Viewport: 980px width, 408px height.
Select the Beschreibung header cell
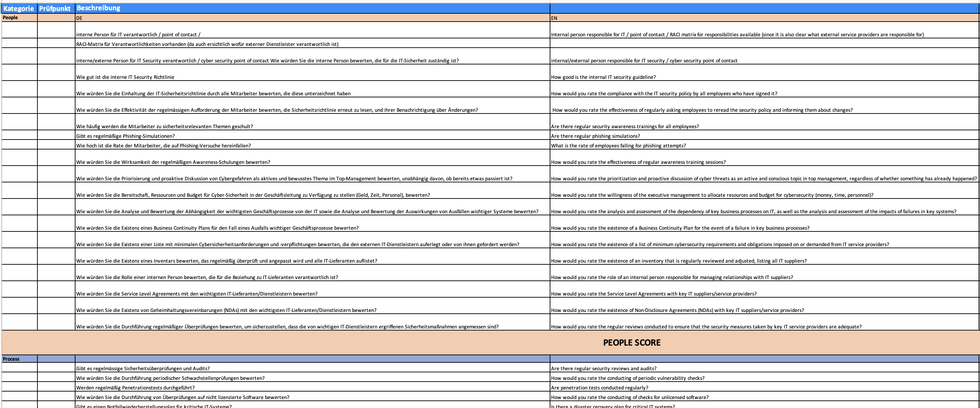tap(98, 8)
